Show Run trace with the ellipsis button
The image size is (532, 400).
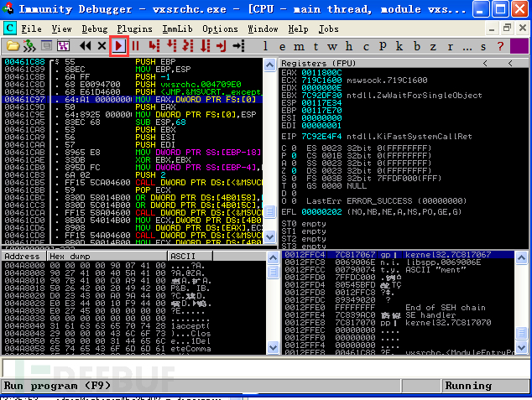click(x=467, y=48)
